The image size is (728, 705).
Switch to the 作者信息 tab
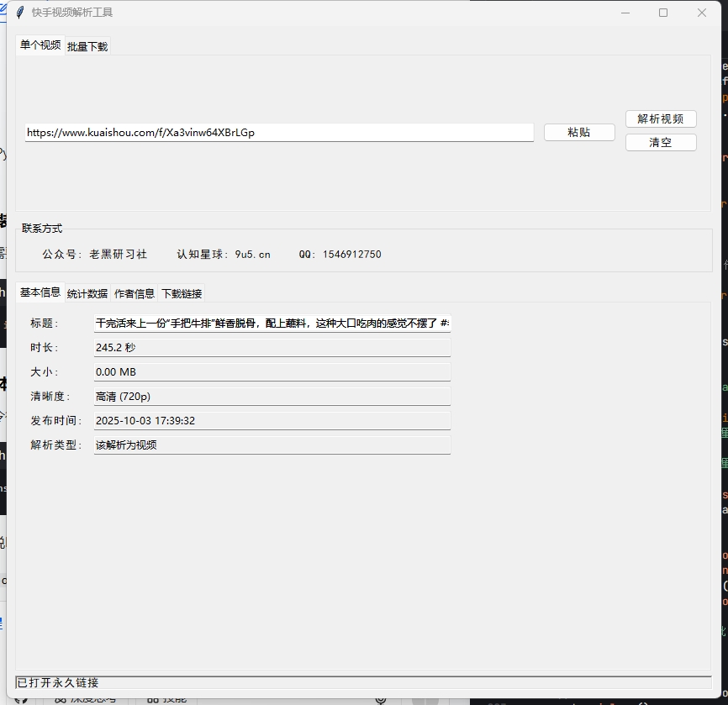pos(134,293)
